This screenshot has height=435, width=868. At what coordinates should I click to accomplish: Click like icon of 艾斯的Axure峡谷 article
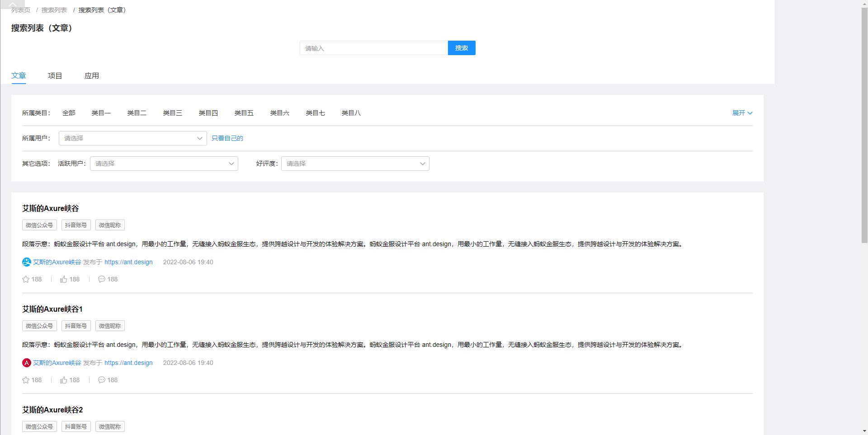[64, 279]
